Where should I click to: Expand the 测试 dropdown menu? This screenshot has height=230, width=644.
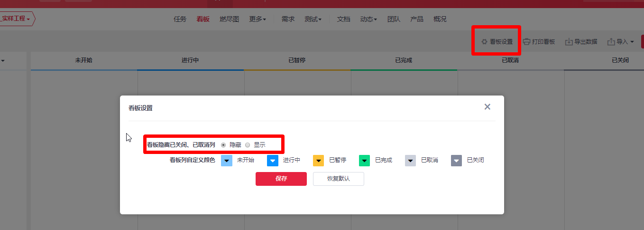pyautogui.click(x=313, y=19)
